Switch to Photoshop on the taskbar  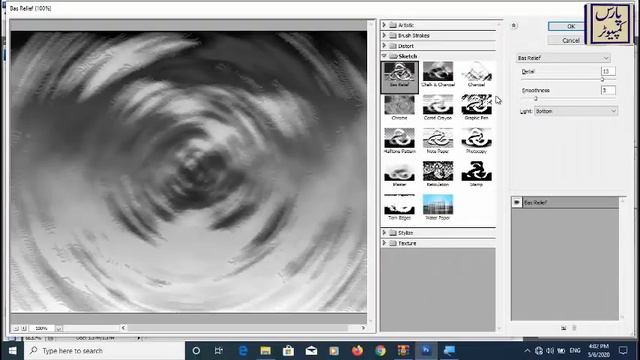click(x=426, y=351)
